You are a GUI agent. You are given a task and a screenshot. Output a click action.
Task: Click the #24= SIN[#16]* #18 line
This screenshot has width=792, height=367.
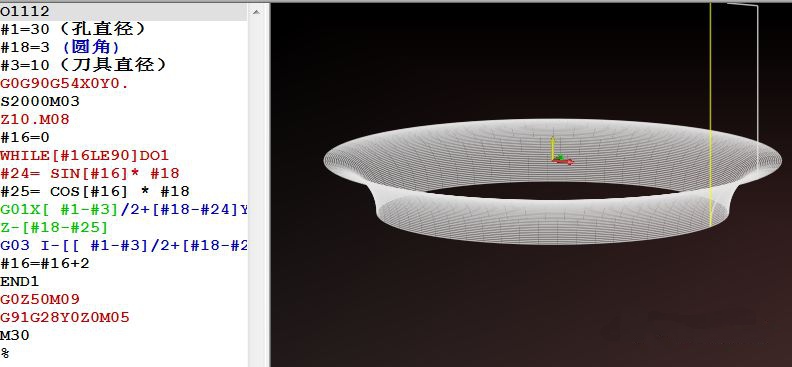tap(90, 174)
